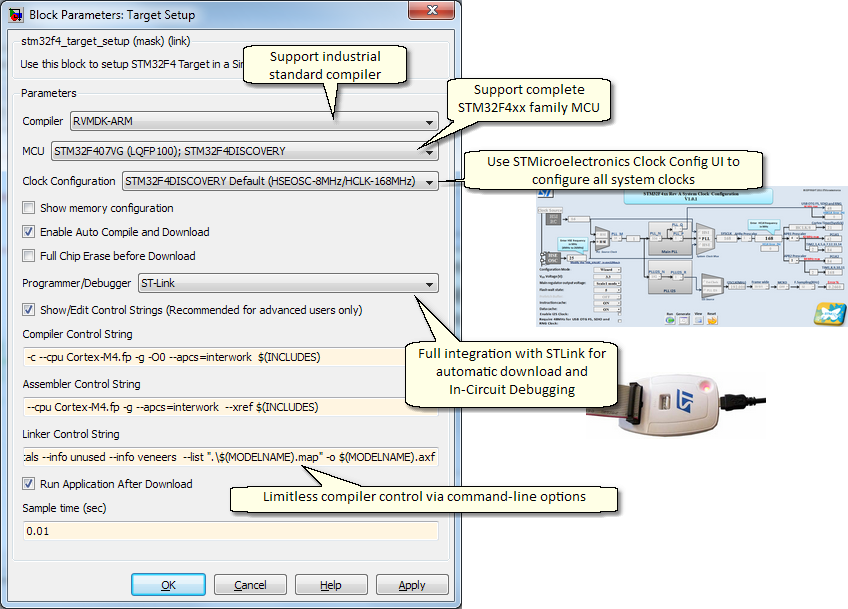848x609 pixels.
Task: Click the Programmer/Debugger label
Action: pyautogui.click(x=76, y=283)
